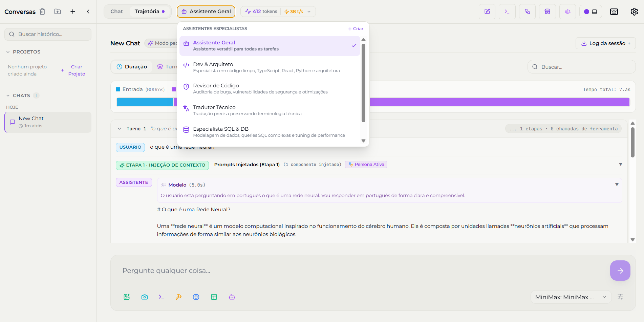Expand the tokens and speed stats dropdown
The height and width of the screenshot is (322, 644).
pos(278,12)
